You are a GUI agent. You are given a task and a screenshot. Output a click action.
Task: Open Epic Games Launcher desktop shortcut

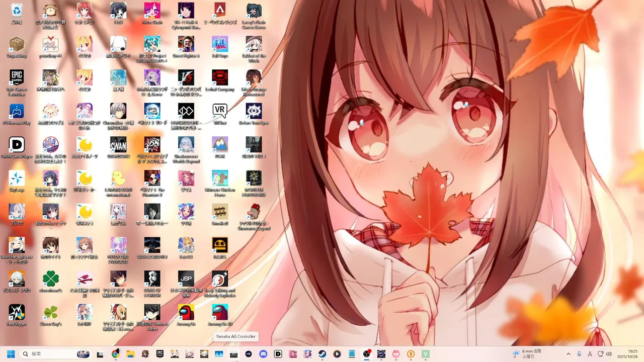click(x=17, y=77)
